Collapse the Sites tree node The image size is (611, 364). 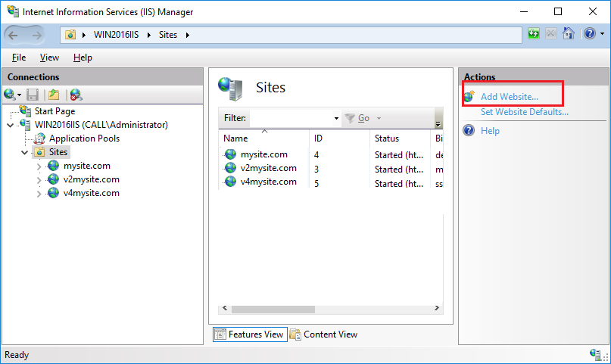point(24,152)
